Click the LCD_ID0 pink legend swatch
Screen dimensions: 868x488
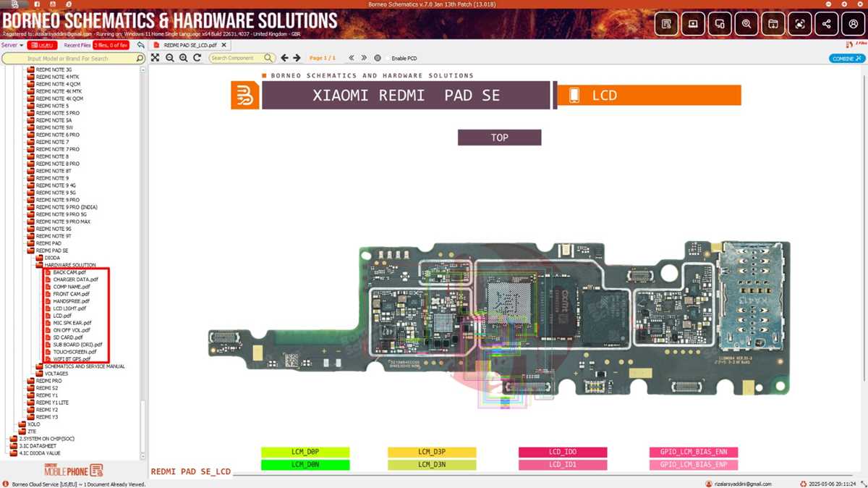563,452
